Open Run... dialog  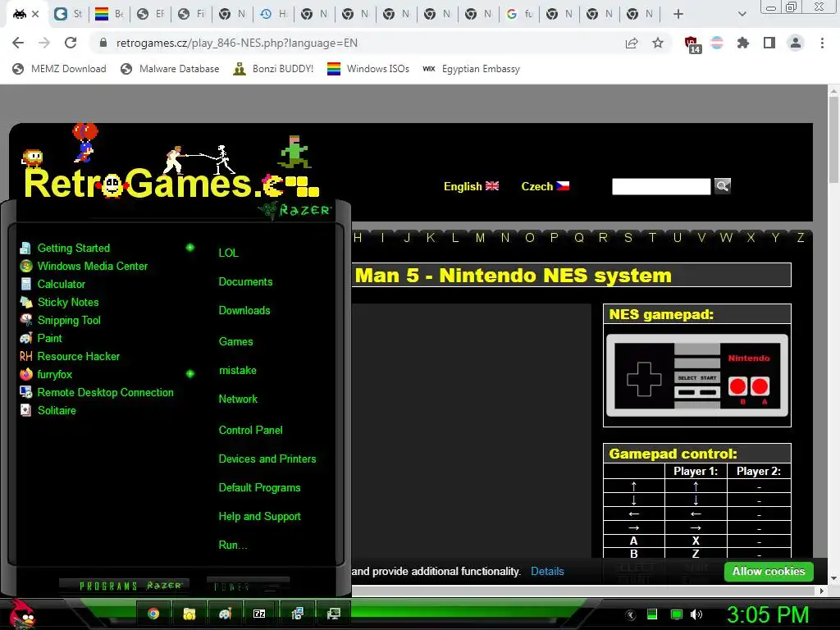[x=232, y=546]
